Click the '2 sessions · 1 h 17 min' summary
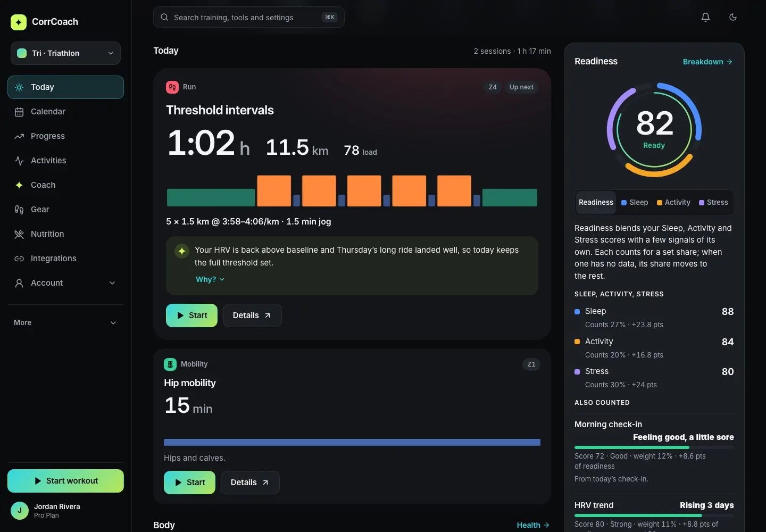 512,51
